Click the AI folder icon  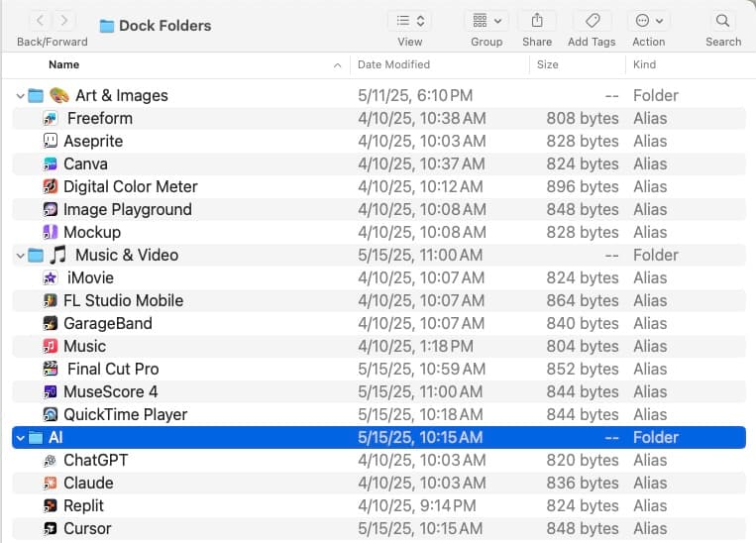coord(36,437)
